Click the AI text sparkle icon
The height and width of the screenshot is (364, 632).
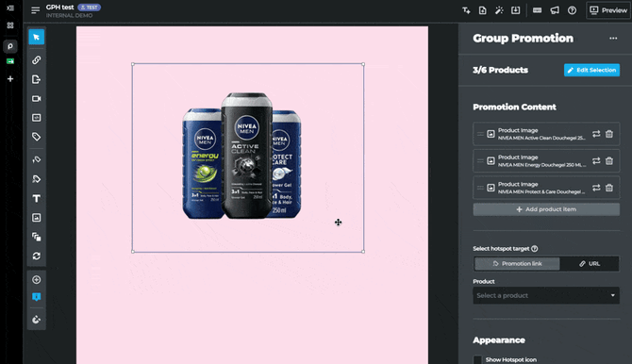466,10
